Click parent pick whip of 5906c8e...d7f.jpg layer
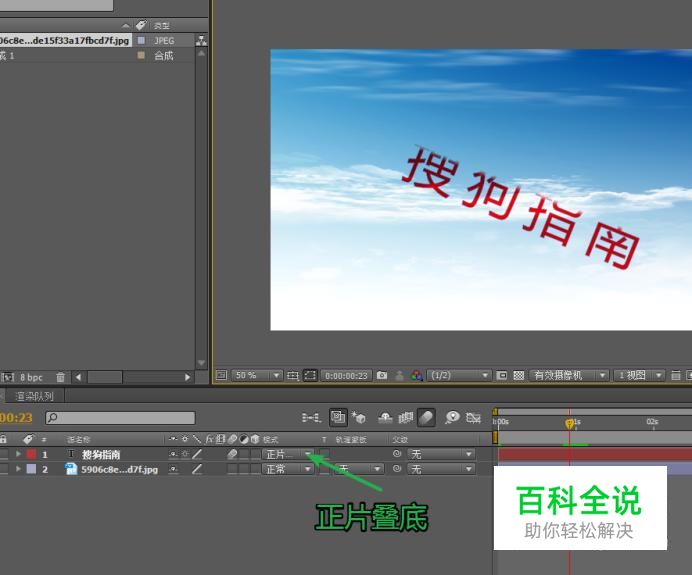This screenshot has height=575, width=692. (x=397, y=469)
